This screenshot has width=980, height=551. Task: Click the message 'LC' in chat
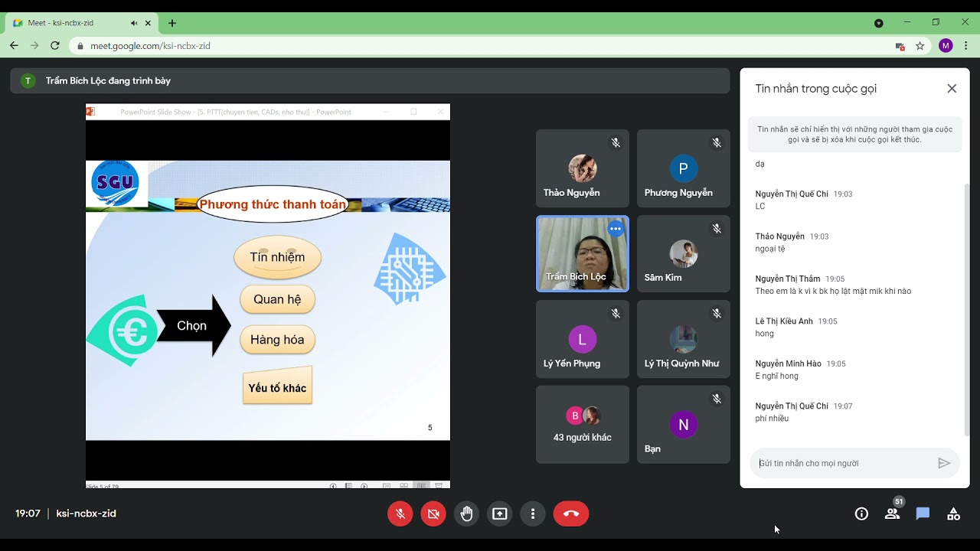coord(760,207)
